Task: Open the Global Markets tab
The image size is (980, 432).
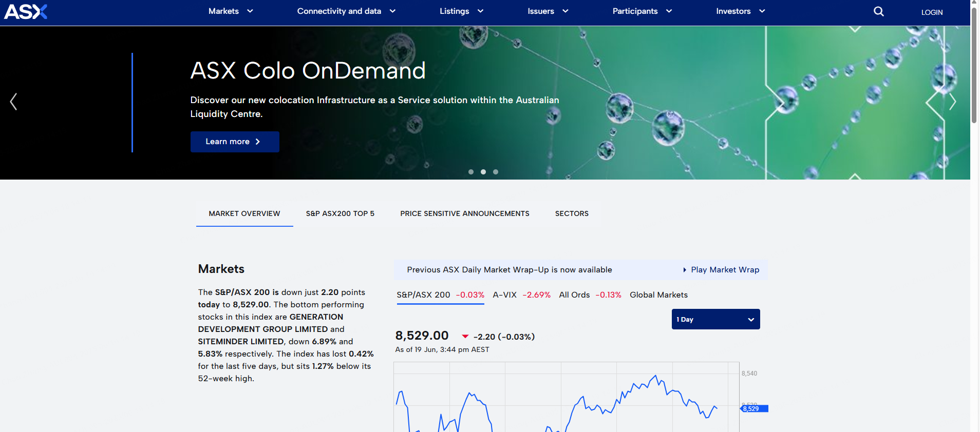Action: (x=658, y=295)
